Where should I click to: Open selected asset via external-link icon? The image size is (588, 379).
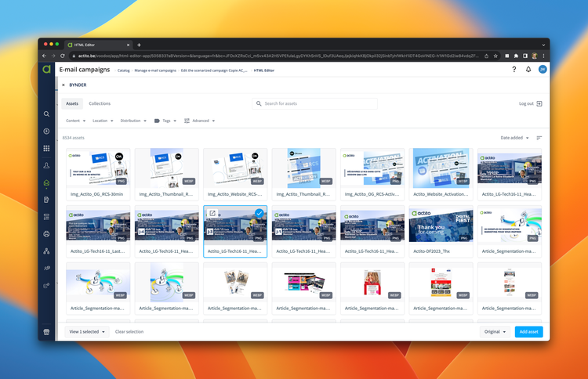coord(212,213)
